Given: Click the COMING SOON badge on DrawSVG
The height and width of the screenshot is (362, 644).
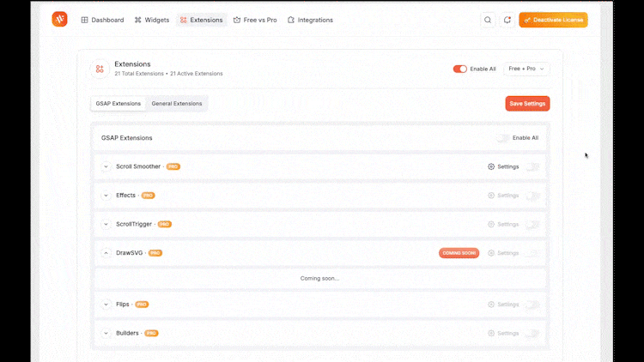Looking at the screenshot, I should pyautogui.click(x=459, y=253).
